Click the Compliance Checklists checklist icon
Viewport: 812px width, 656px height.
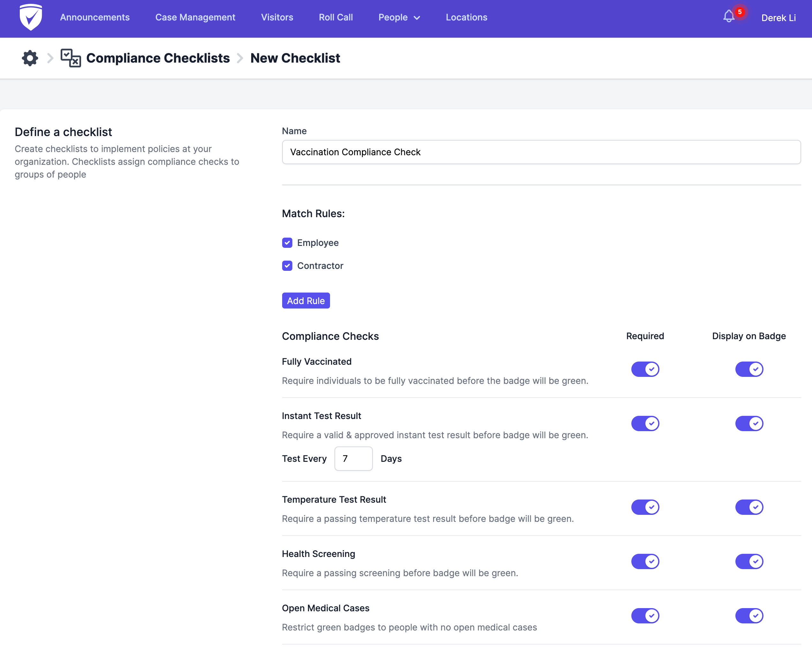point(71,58)
